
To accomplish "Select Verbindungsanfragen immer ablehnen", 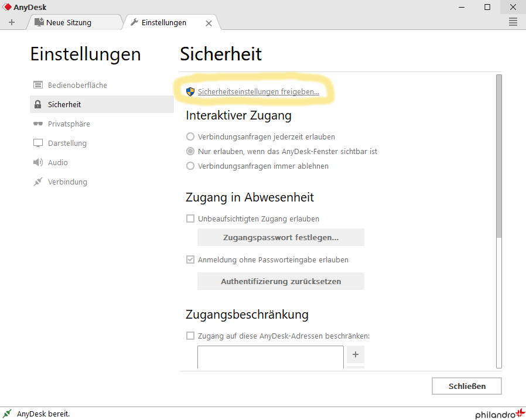I will click(x=257, y=166).
